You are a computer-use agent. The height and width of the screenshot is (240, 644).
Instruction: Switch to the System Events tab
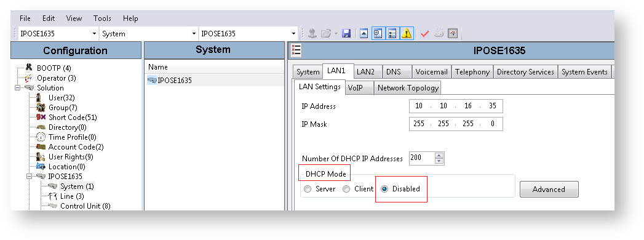[x=584, y=72]
